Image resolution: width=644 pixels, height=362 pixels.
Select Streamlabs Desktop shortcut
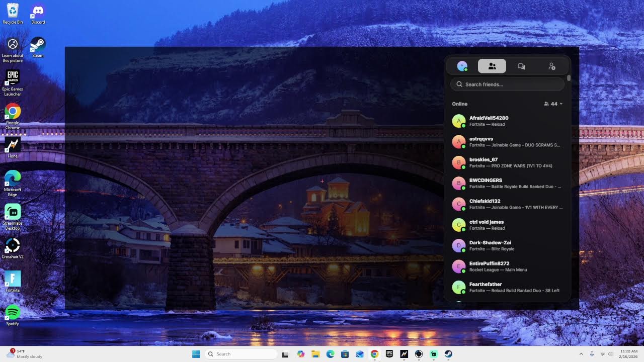point(13,217)
